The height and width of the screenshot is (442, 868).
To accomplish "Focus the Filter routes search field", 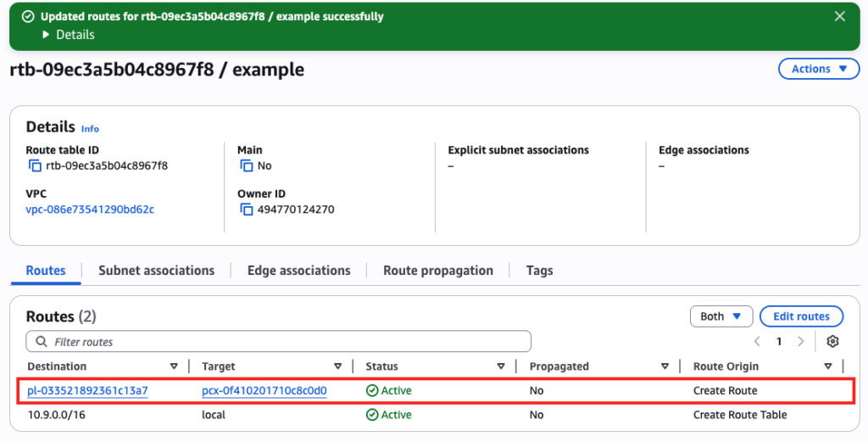I will click(279, 342).
